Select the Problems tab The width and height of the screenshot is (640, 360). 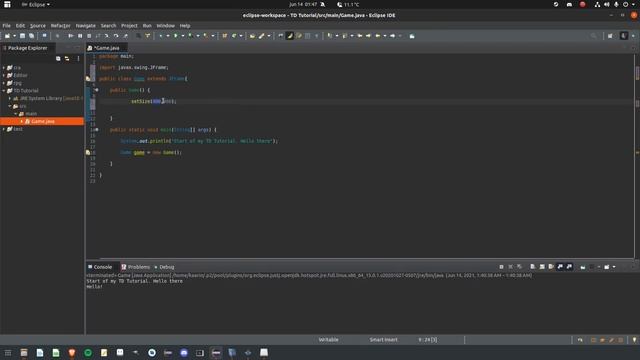pyautogui.click(x=136, y=267)
